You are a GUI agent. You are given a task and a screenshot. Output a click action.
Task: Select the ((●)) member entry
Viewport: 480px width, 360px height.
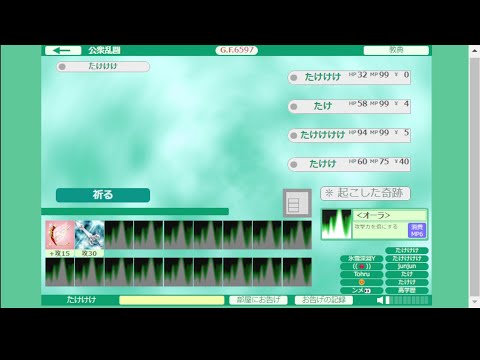[x=362, y=266]
